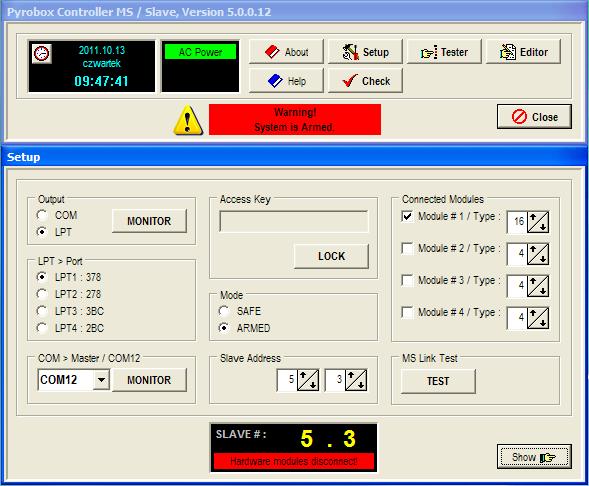Adjust the second Slave Address stepper showing 3

(x=356, y=380)
